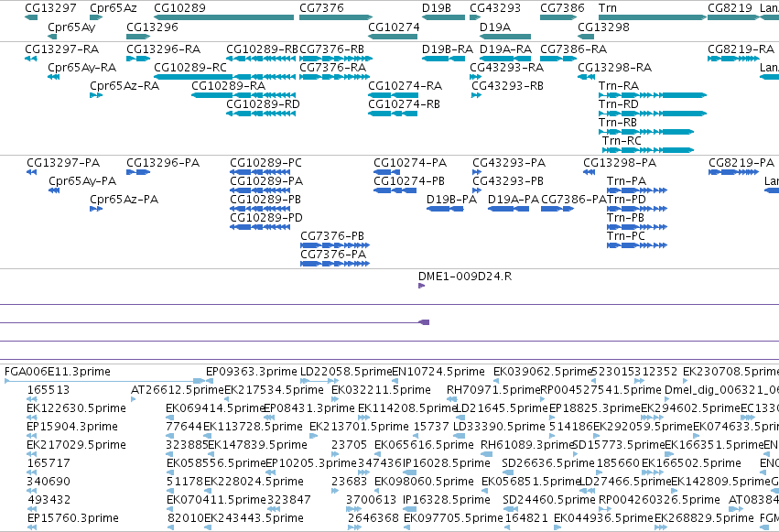Click the Trn-PA protein label
The height and width of the screenshot is (532, 779).
coord(626,181)
